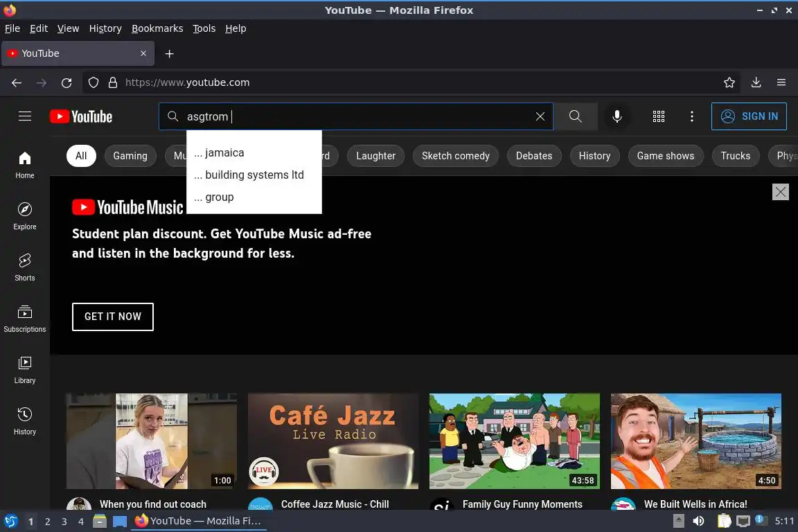This screenshot has width=798, height=532.
Task: Start voice search with microphone icon
Action: (x=617, y=116)
